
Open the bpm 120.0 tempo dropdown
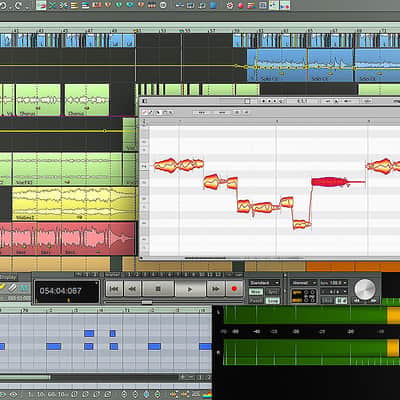(334, 283)
